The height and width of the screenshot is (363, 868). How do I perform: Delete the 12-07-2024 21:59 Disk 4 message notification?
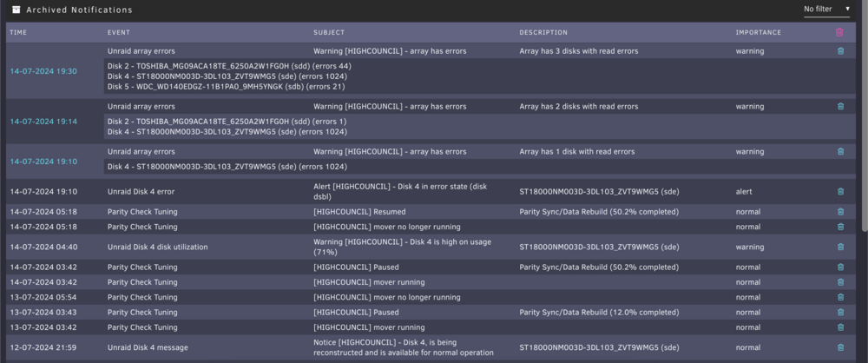click(x=840, y=347)
